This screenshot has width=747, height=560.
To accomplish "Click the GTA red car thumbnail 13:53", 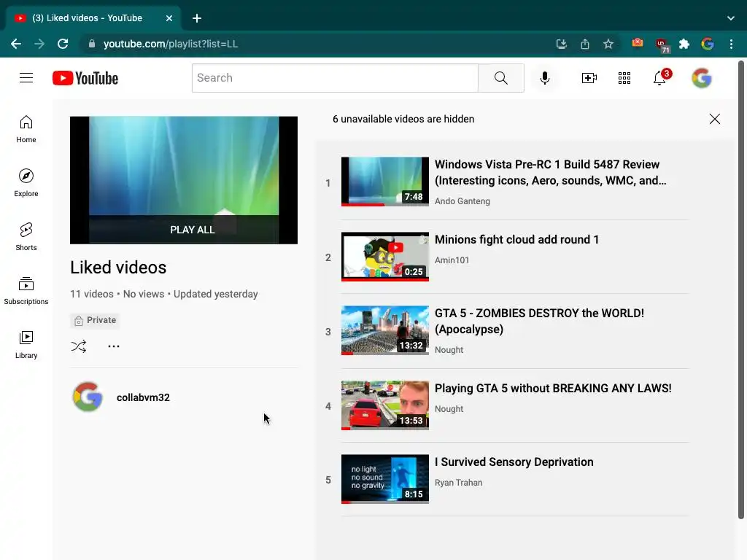I will coord(385,405).
